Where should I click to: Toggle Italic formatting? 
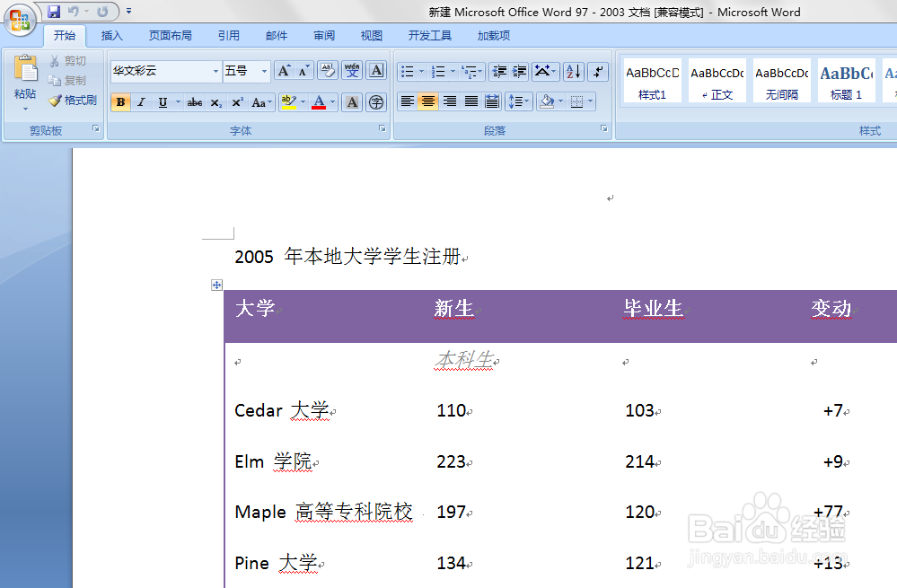(141, 101)
